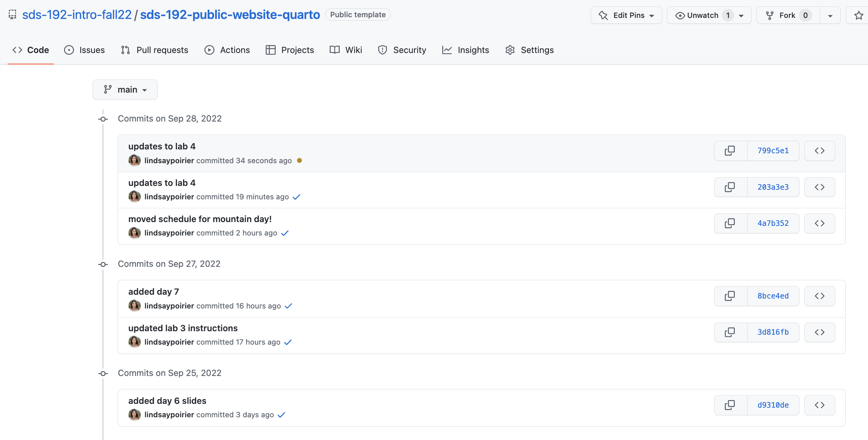The height and width of the screenshot is (440, 868).
Task: Copy full SHA for commit 3d816fb
Action: coord(730,332)
